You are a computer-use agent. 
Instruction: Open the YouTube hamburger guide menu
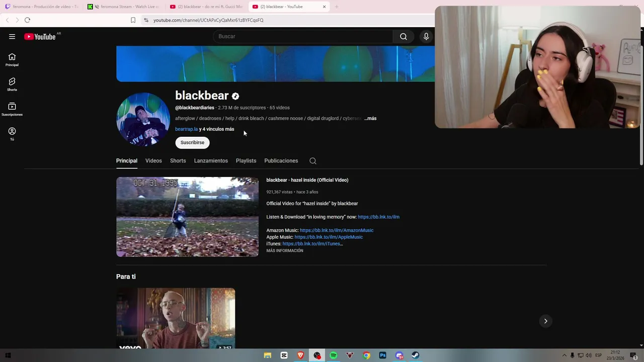pyautogui.click(x=12, y=36)
